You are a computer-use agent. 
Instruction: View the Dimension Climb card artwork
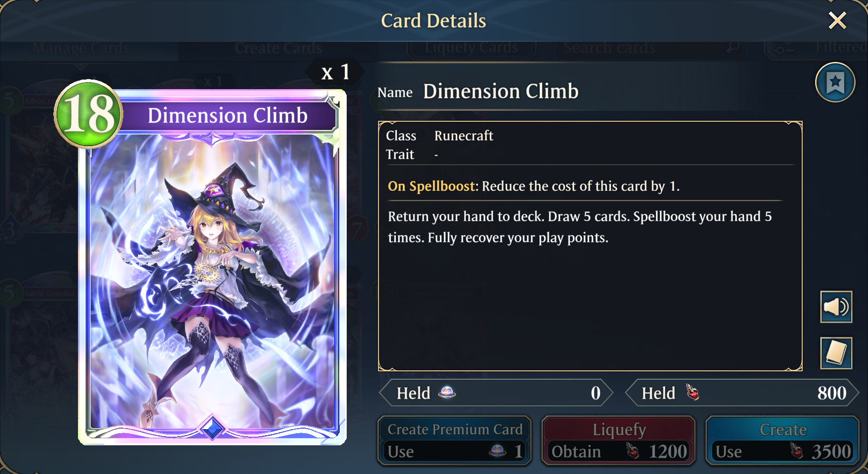point(212,282)
